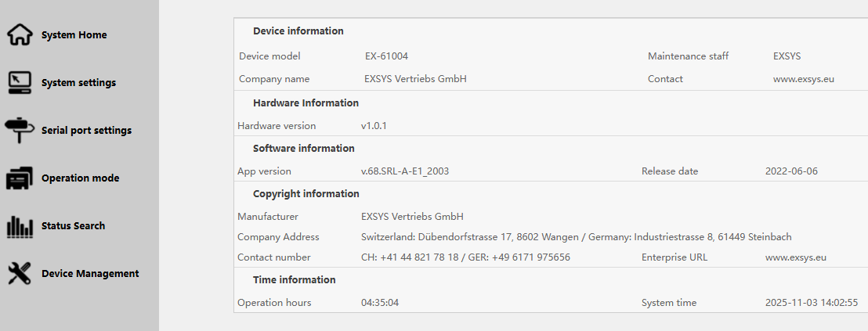This screenshot has width=868, height=331.
Task: Open Device Management menu label
Action: (90, 274)
